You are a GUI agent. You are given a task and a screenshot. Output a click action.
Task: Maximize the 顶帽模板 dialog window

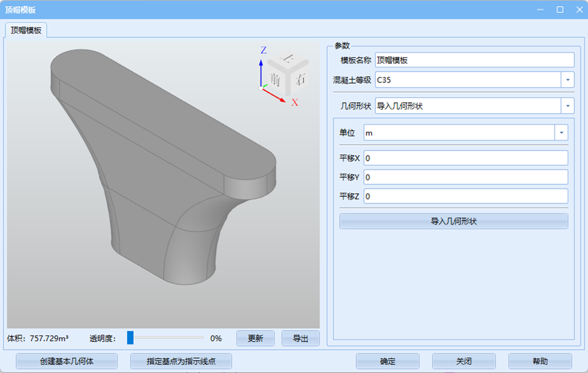(x=559, y=10)
